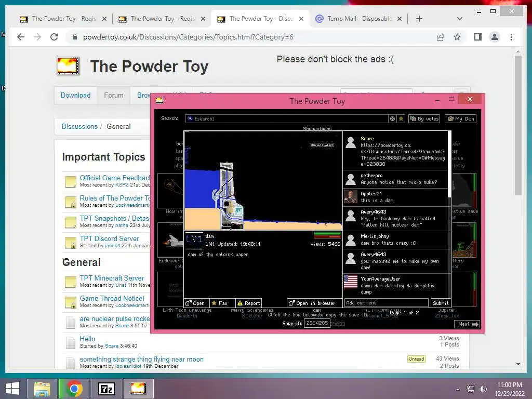
Task: Clear the search box with the X icon
Action: 392,119
